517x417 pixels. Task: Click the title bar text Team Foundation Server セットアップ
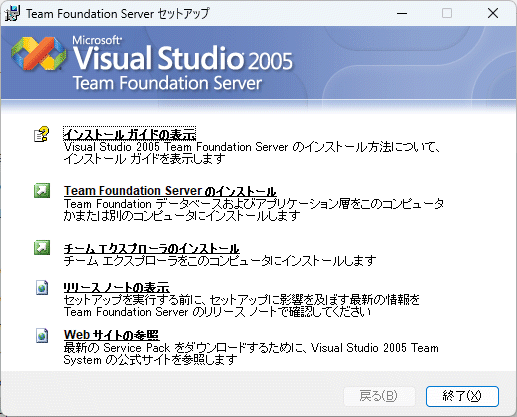[118, 14]
